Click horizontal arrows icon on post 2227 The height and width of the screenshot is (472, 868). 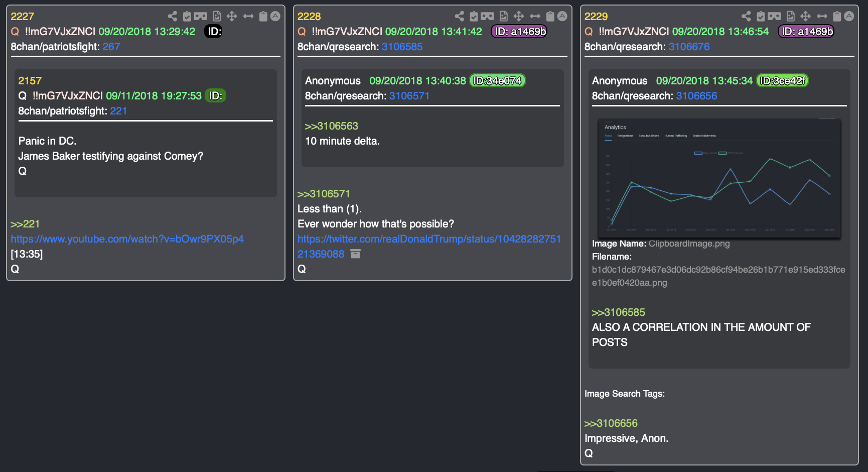point(248,16)
